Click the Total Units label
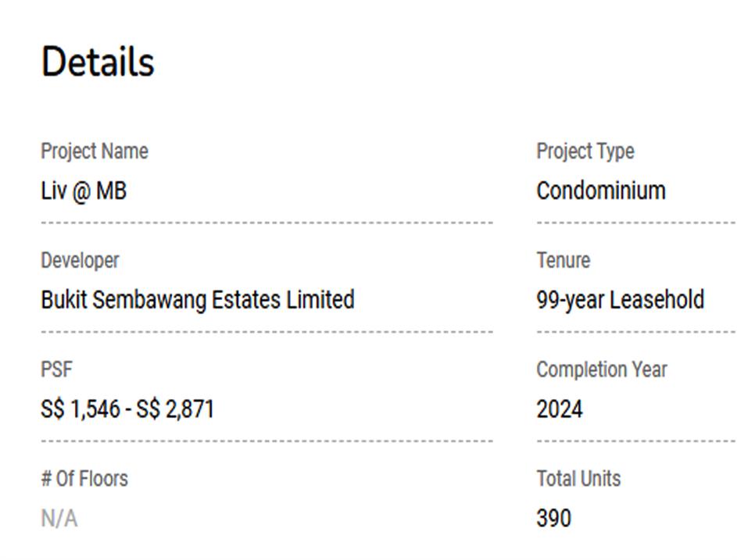The image size is (737, 560). pos(578,479)
